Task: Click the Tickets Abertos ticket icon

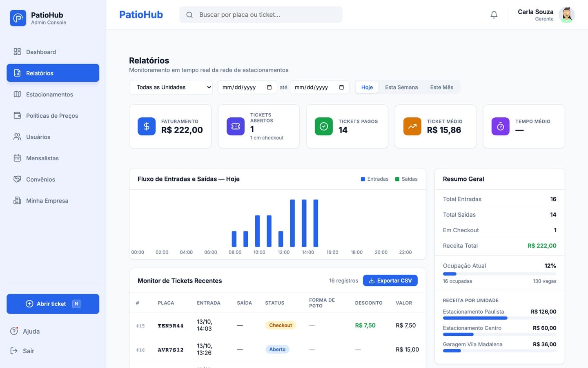Action: [236, 126]
